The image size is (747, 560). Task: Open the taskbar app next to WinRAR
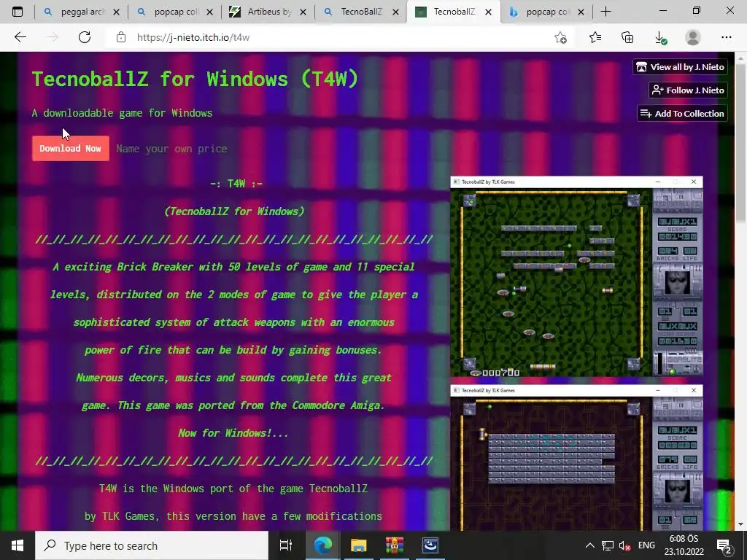coord(430,545)
